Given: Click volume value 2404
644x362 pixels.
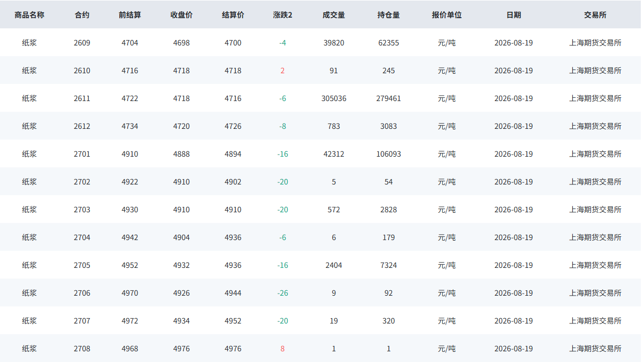Looking at the screenshot, I should click(334, 265).
